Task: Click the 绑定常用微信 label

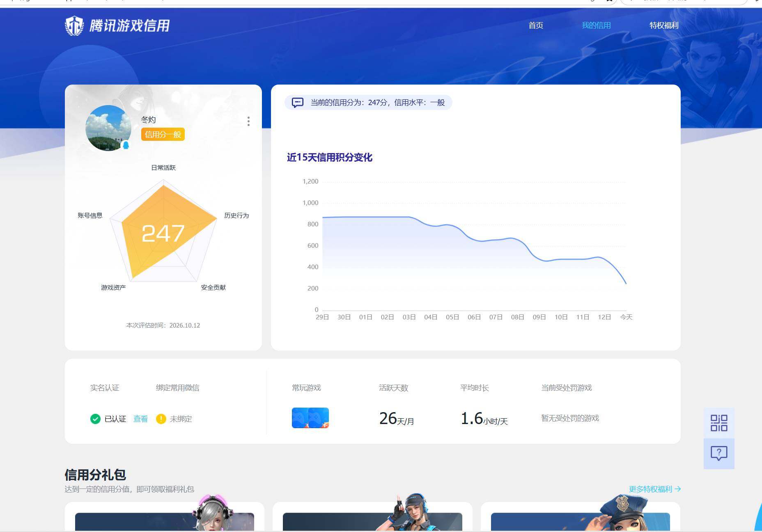Action: (x=178, y=388)
